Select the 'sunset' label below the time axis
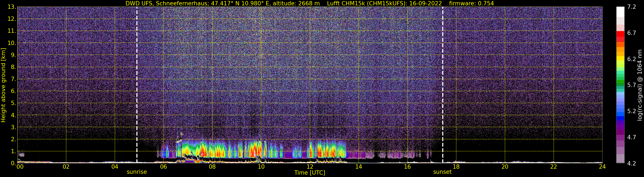644x177 pixels. pyautogui.click(x=442, y=172)
